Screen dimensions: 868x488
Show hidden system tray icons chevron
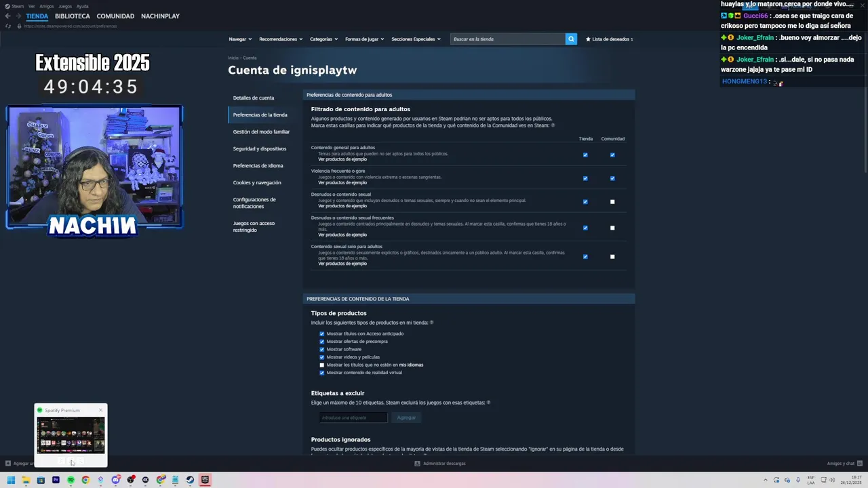766,480
